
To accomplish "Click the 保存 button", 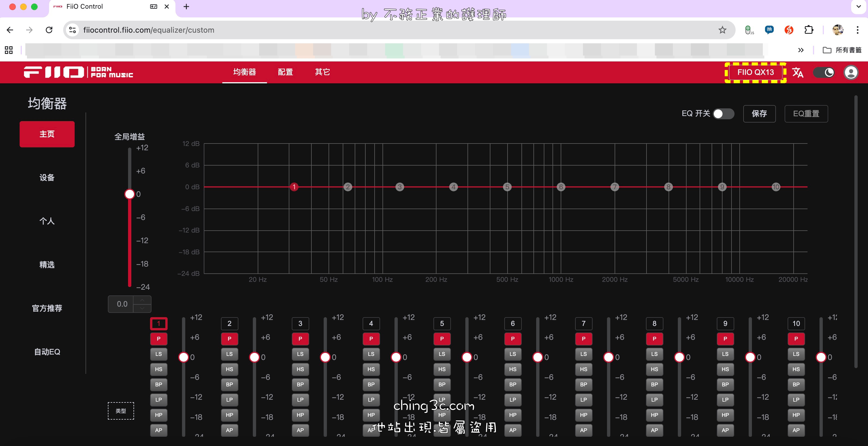I will (x=759, y=114).
